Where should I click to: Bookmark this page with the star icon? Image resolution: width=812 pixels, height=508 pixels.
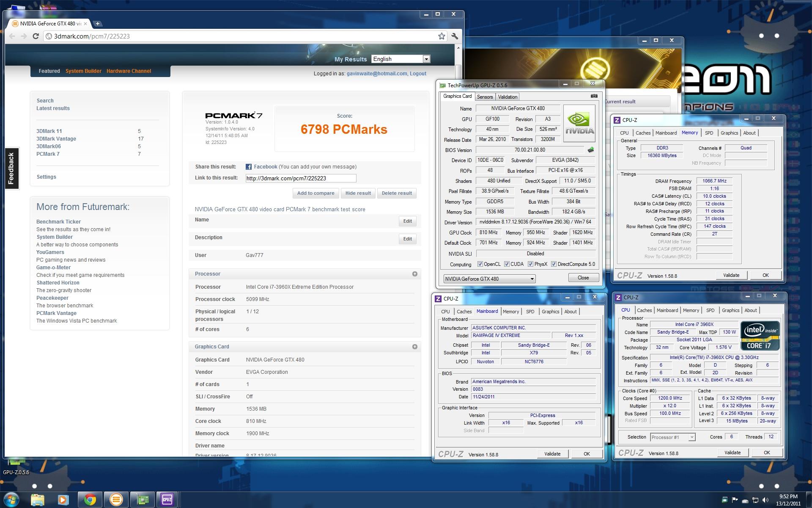(442, 36)
